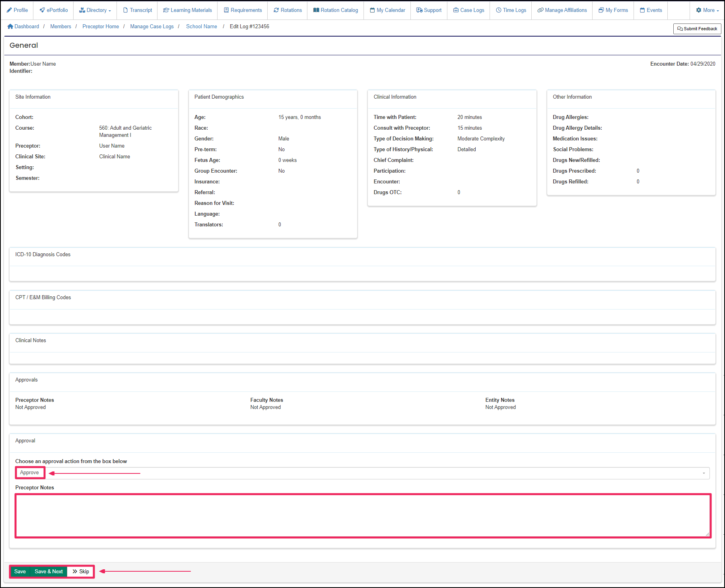Viewport: 725px width, 588px height.
Task: Return to Preceptor Home via breadcrumb
Action: 100,26
